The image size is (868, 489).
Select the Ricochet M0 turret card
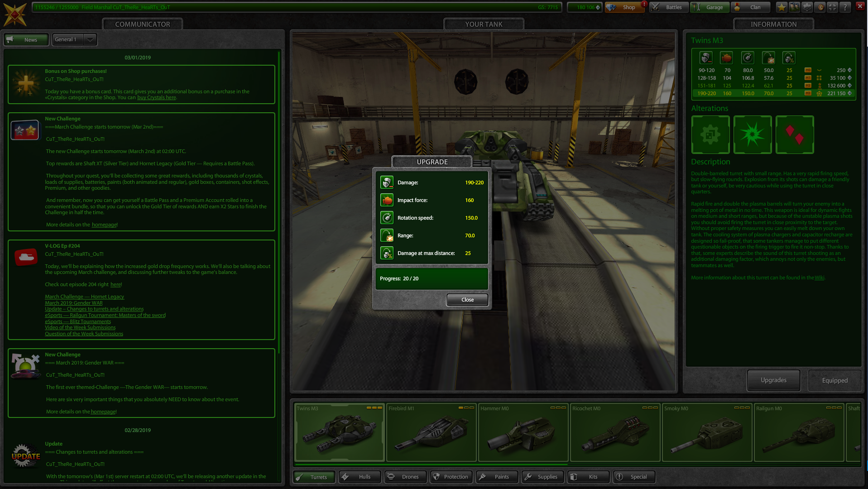(x=615, y=432)
